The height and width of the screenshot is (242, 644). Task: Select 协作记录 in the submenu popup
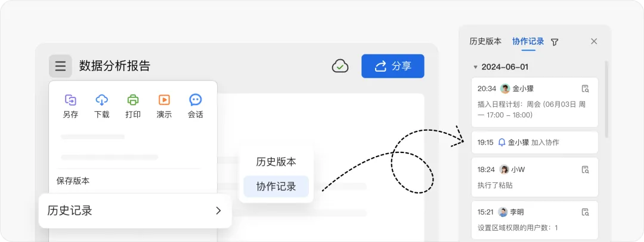coord(276,186)
